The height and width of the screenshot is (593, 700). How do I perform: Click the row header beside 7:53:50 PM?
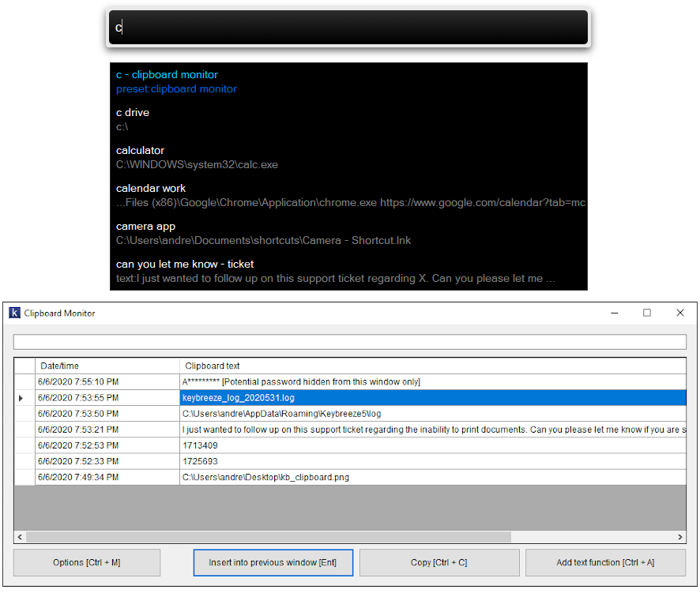tap(24, 414)
